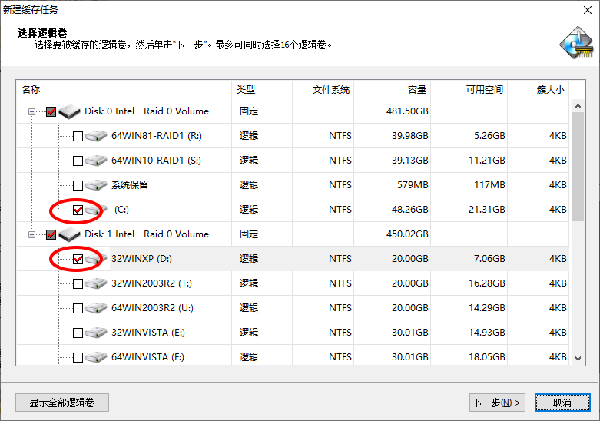The width and height of the screenshot is (600, 421).
Task: Select the 系统保留 row name
Action: (x=129, y=185)
